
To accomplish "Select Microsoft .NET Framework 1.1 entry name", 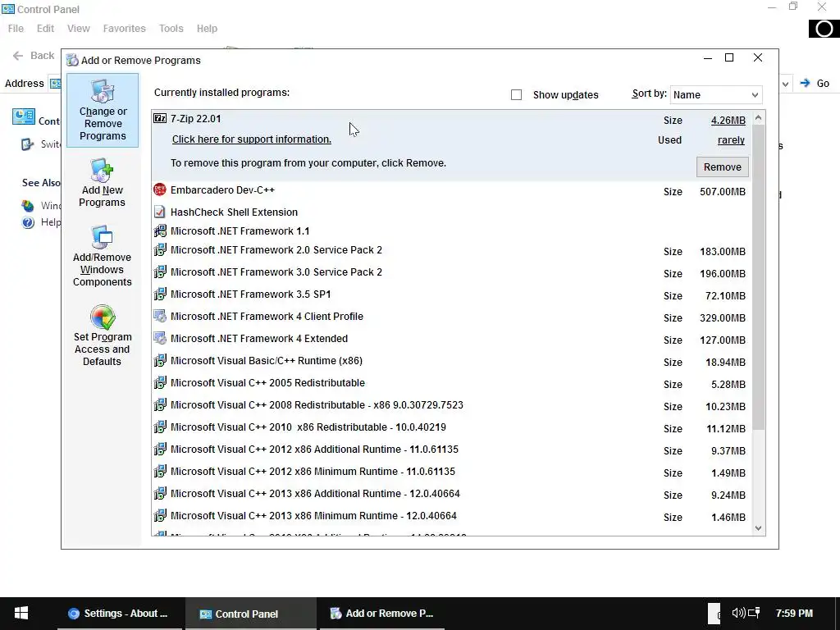I will point(240,231).
